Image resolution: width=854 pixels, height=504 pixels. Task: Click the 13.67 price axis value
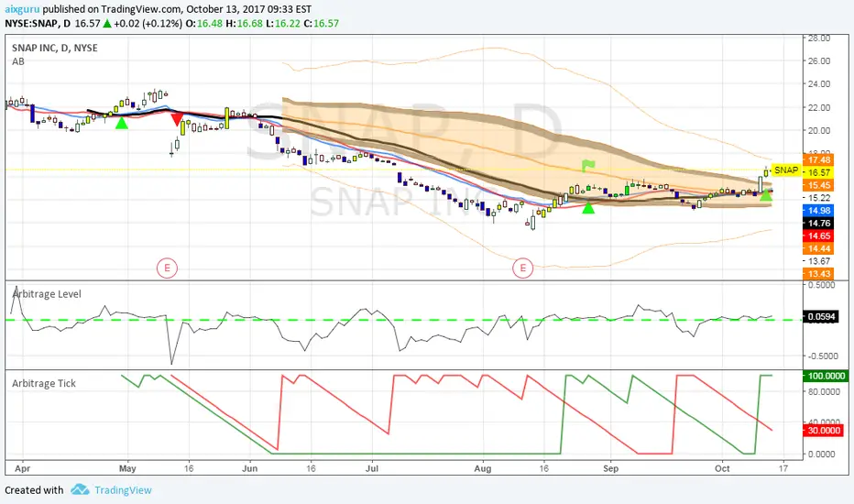(819, 261)
